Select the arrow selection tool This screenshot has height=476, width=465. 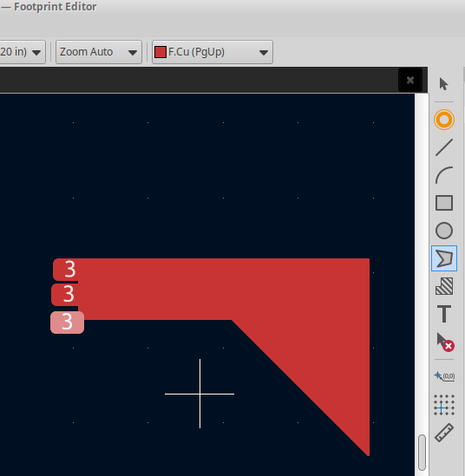click(x=443, y=84)
